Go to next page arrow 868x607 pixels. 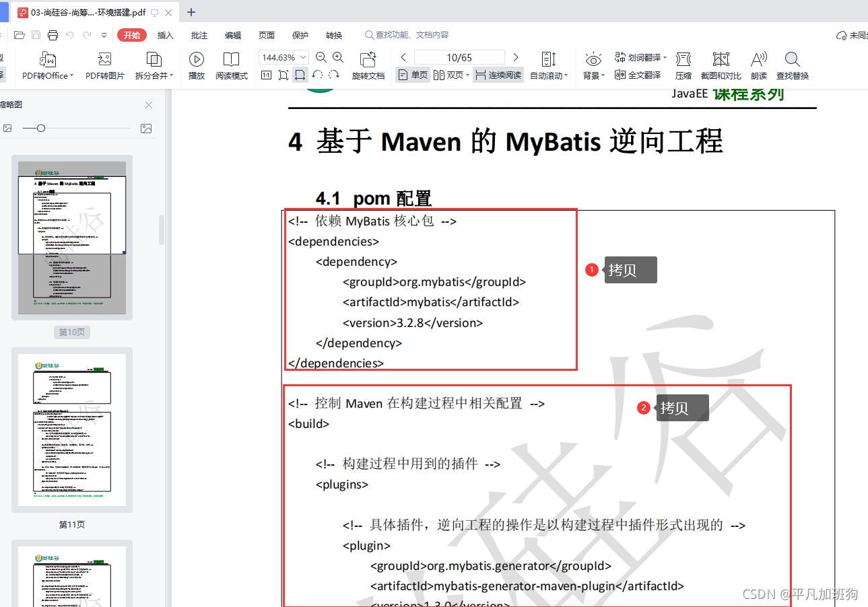click(516, 57)
